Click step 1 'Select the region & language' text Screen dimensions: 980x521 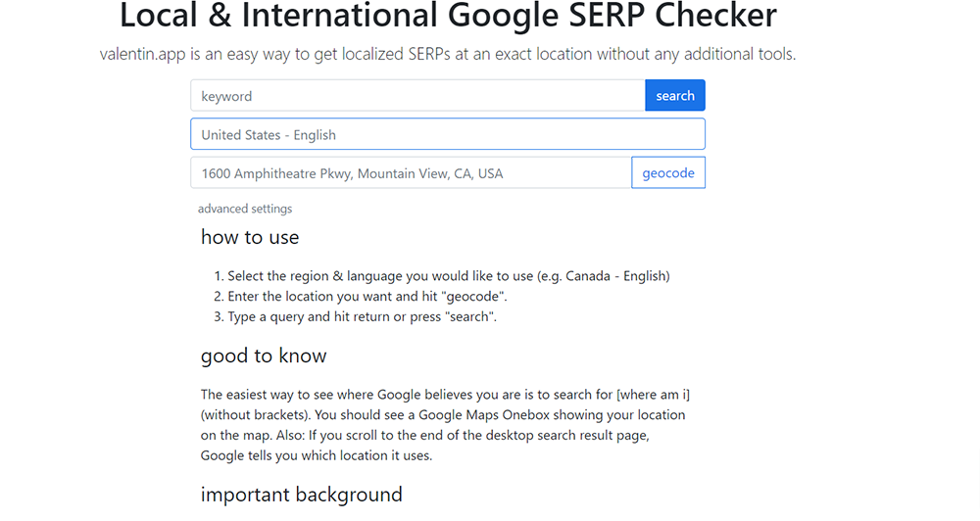[448, 276]
